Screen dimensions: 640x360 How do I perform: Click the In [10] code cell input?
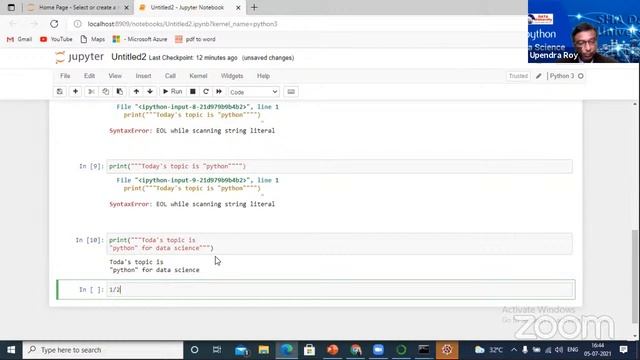(339, 244)
